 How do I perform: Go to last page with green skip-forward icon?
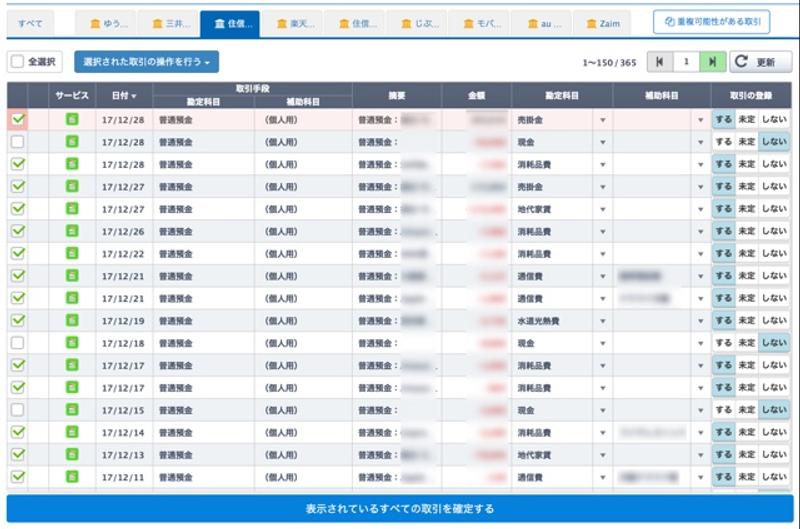[x=713, y=62]
